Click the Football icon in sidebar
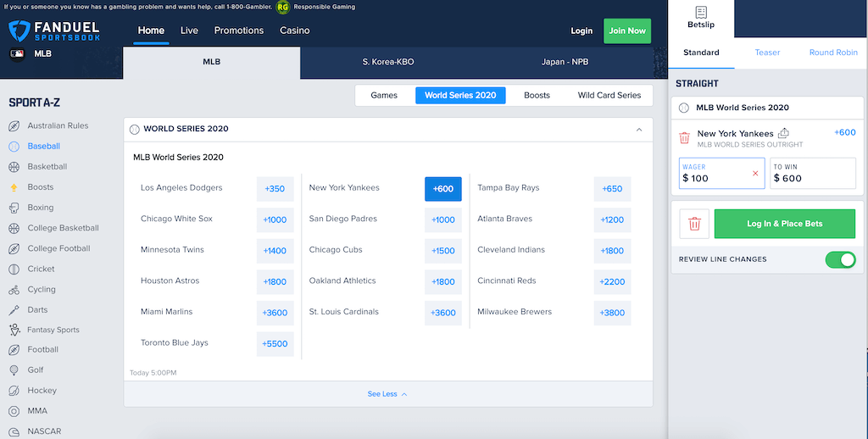The width and height of the screenshot is (868, 439). click(14, 350)
